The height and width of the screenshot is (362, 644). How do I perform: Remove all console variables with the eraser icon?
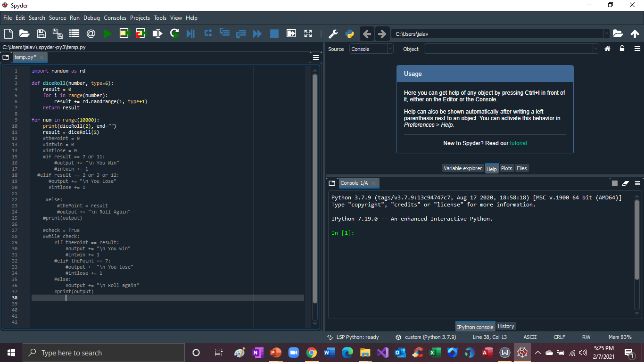pyautogui.click(x=626, y=183)
